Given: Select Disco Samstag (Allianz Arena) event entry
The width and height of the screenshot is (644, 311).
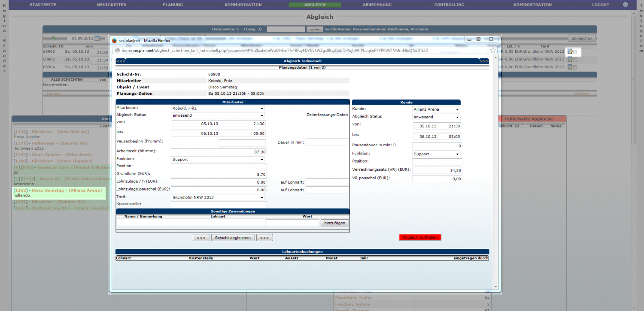Looking at the screenshot, I should tap(67, 190).
